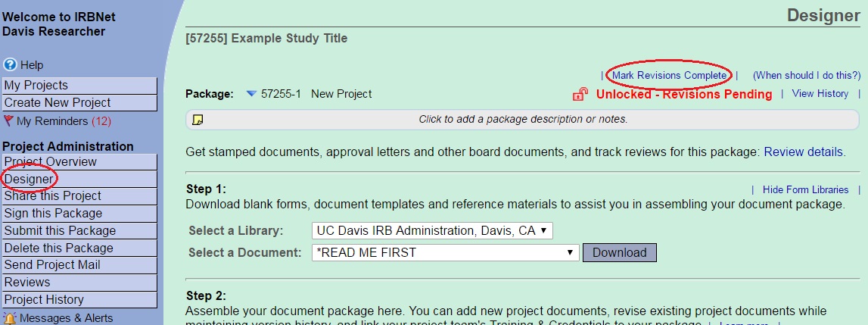
Task: Click the yellow package note icon
Action: [198, 120]
